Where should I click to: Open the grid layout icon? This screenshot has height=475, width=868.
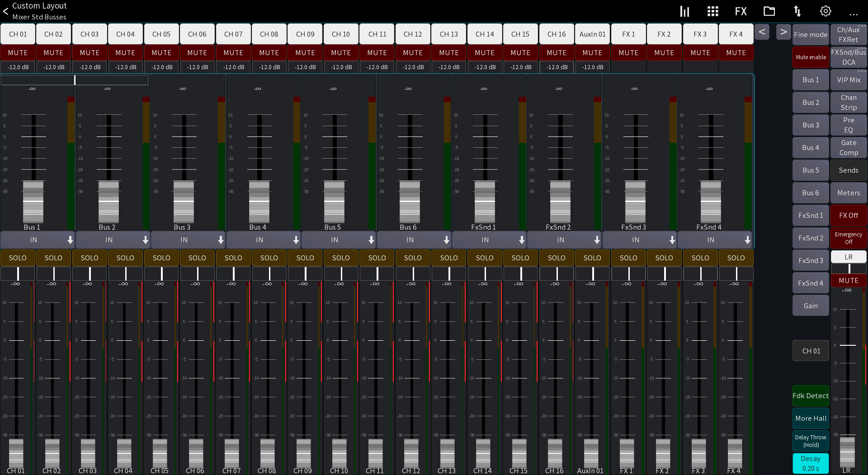click(x=713, y=11)
